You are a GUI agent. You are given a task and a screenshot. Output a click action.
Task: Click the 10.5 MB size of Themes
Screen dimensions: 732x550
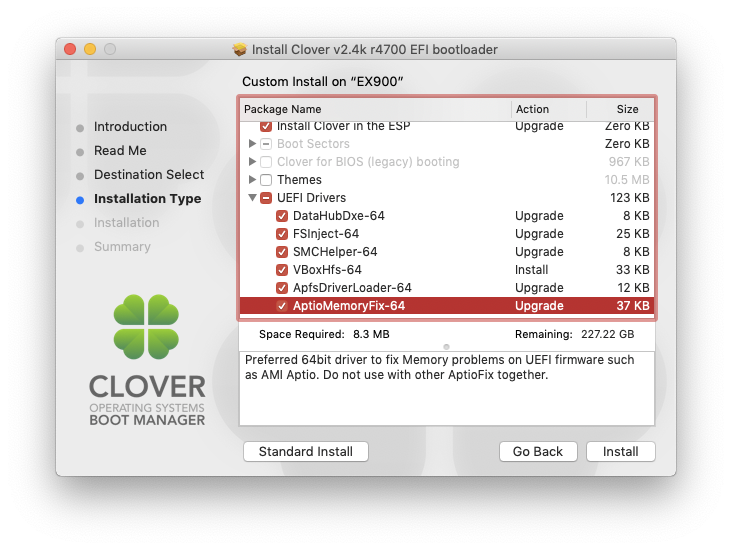click(x=627, y=180)
